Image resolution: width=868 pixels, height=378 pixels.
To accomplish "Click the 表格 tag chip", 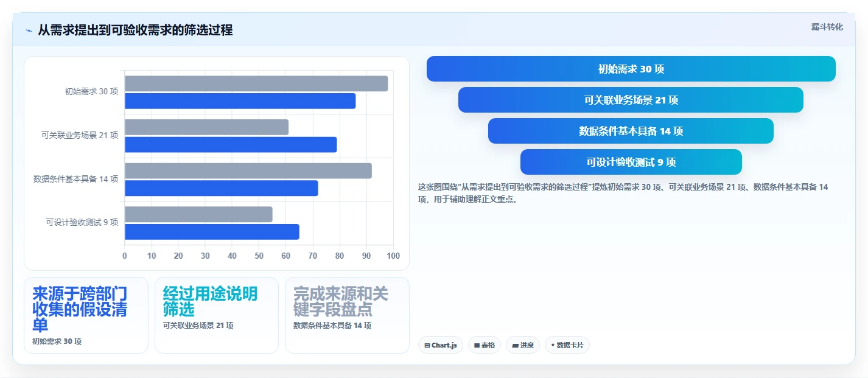I will click(485, 345).
